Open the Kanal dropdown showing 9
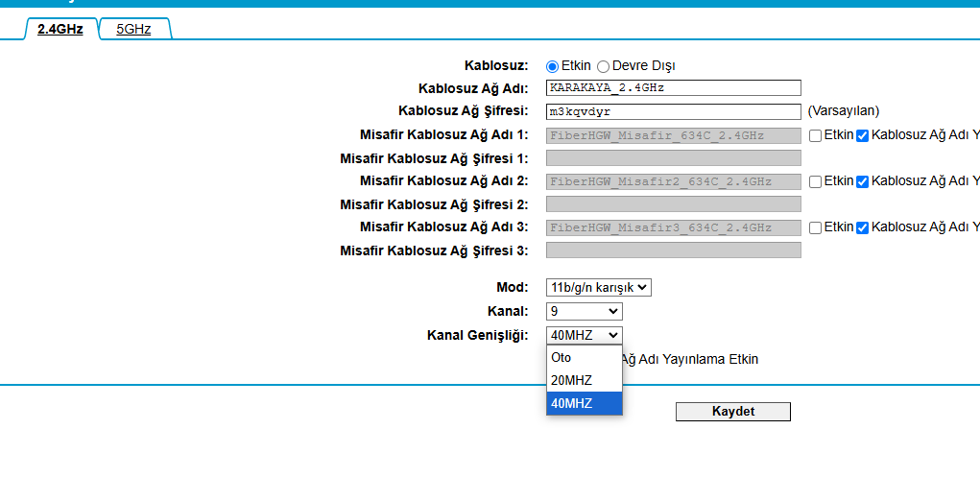 [x=584, y=311]
